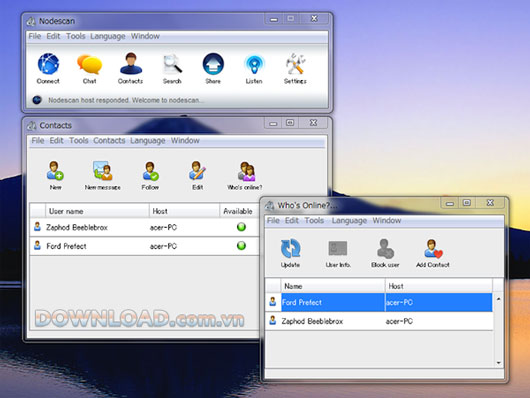
Task: Click the Share upload icon
Action: (213, 64)
